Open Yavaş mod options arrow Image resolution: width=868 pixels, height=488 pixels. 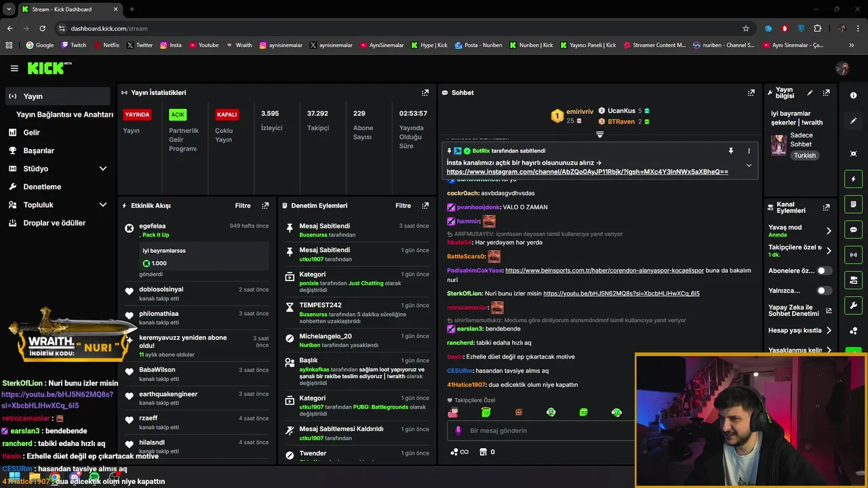pyautogui.click(x=829, y=230)
